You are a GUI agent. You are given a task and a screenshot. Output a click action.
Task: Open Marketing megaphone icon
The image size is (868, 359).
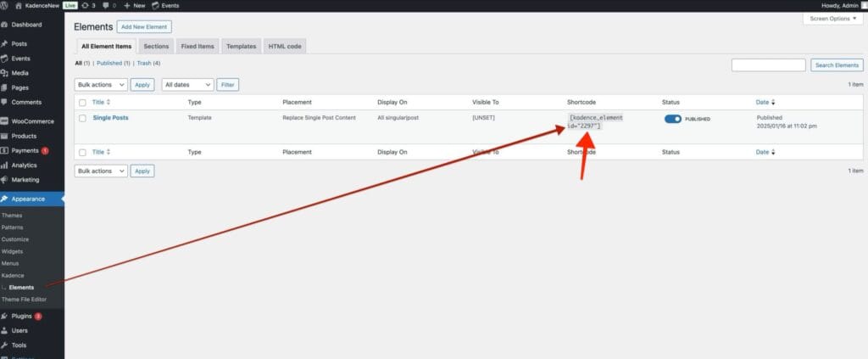(x=5, y=179)
